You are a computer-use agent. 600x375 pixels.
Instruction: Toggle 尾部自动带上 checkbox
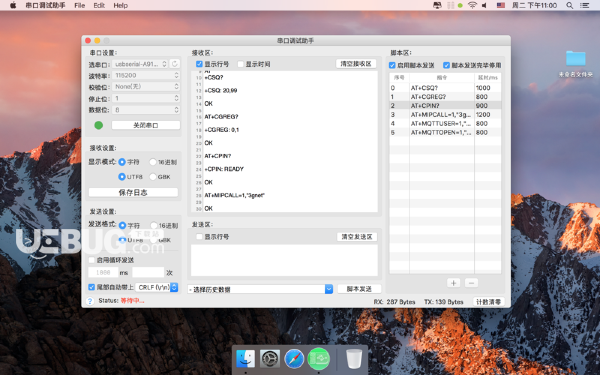point(91,287)
